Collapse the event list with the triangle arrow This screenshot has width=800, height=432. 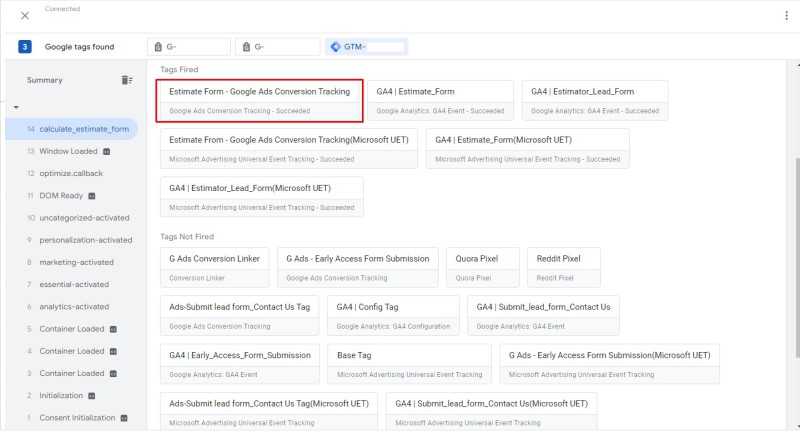click(17, 107)
